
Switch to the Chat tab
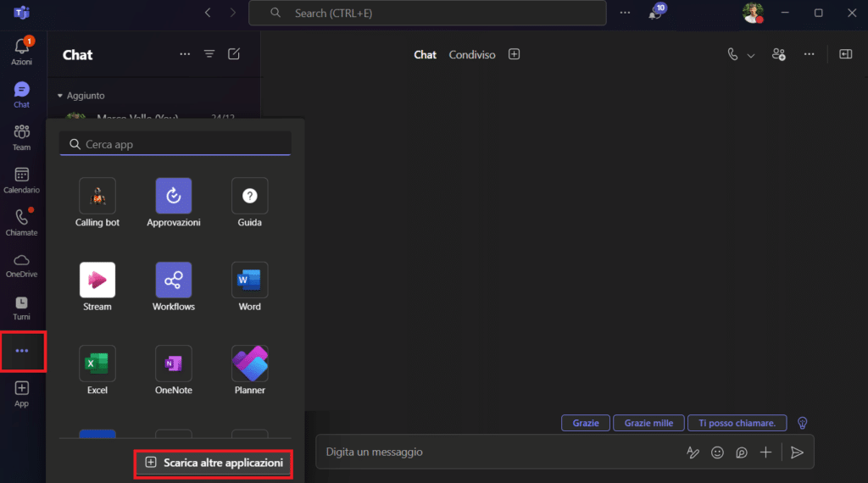[426, 55]
